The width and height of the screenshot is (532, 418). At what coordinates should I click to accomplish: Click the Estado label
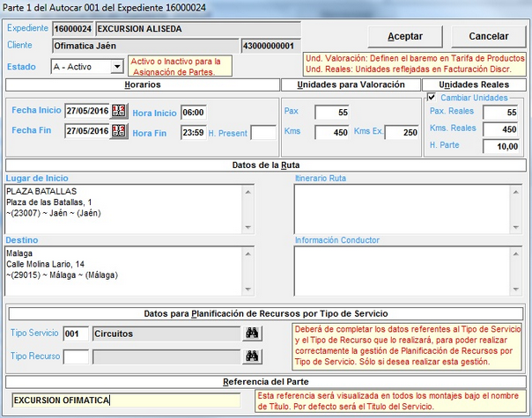(21, 67)
